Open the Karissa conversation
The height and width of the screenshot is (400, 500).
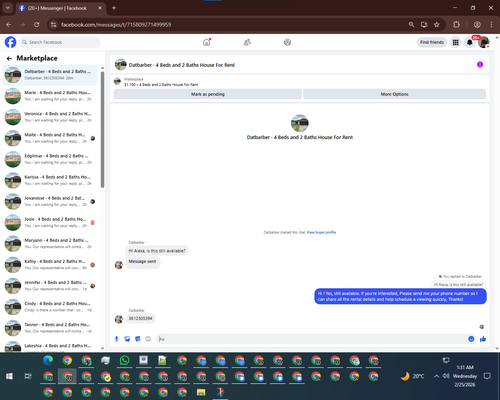[x=50, y=180]
